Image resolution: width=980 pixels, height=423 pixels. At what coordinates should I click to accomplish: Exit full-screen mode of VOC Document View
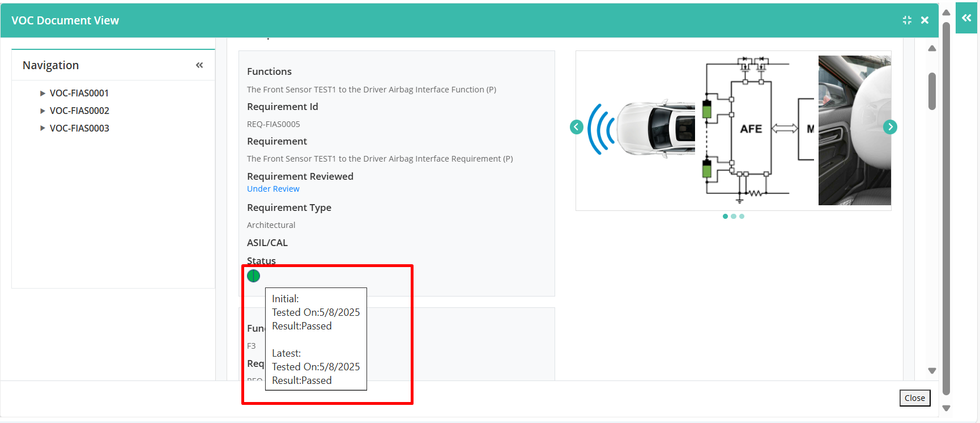pyautogui.click(x=907, y=20)
